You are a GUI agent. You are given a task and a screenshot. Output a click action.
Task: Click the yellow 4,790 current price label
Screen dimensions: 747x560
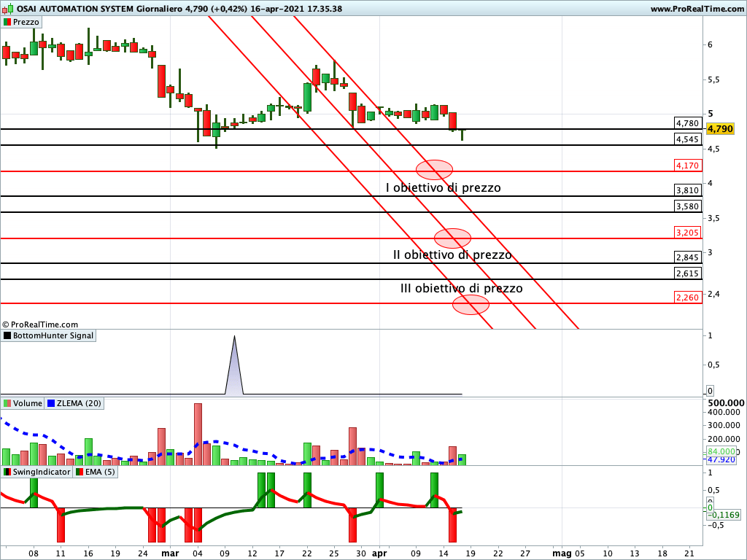720,129
